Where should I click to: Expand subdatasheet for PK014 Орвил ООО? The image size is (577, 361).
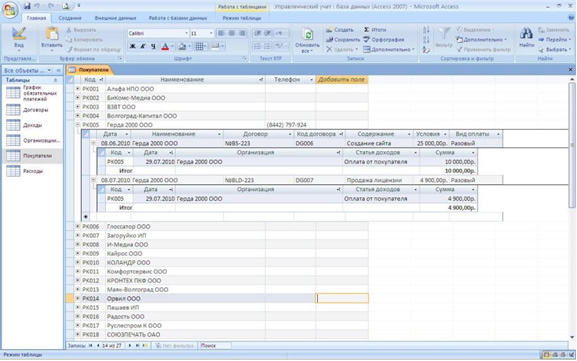(x=77, y=298)
